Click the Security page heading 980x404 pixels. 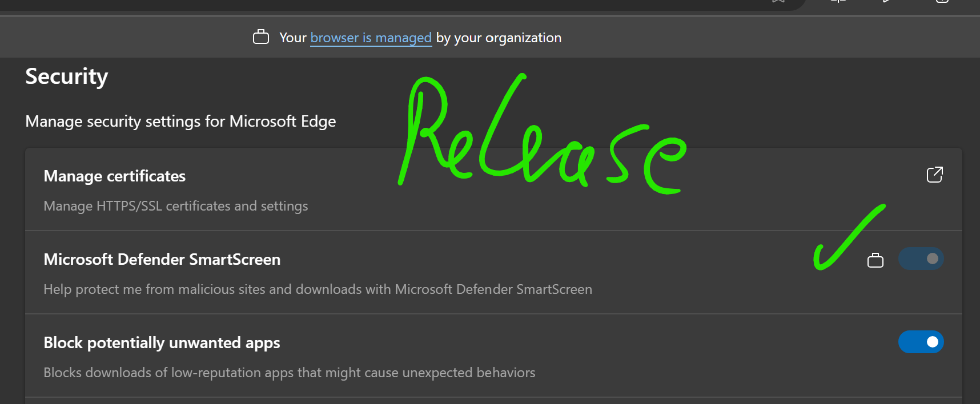click(67, 77)
